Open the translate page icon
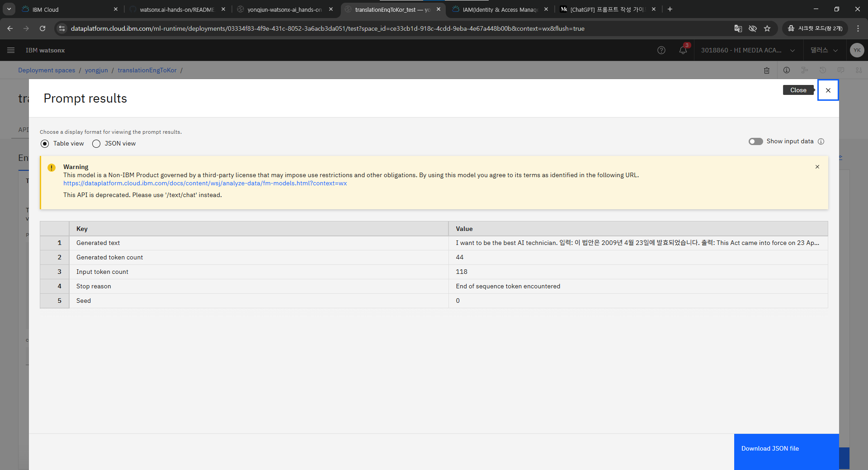 (738, 28)
